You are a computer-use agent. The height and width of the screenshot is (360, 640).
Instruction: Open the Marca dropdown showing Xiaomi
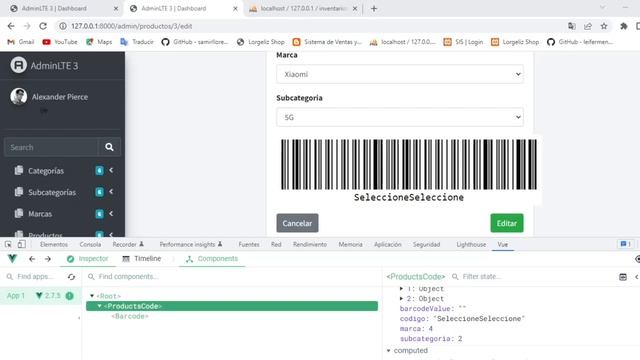400,74
